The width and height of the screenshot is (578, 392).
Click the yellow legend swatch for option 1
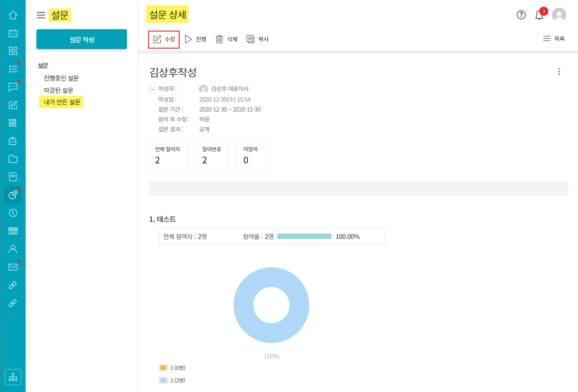[163, 368]
